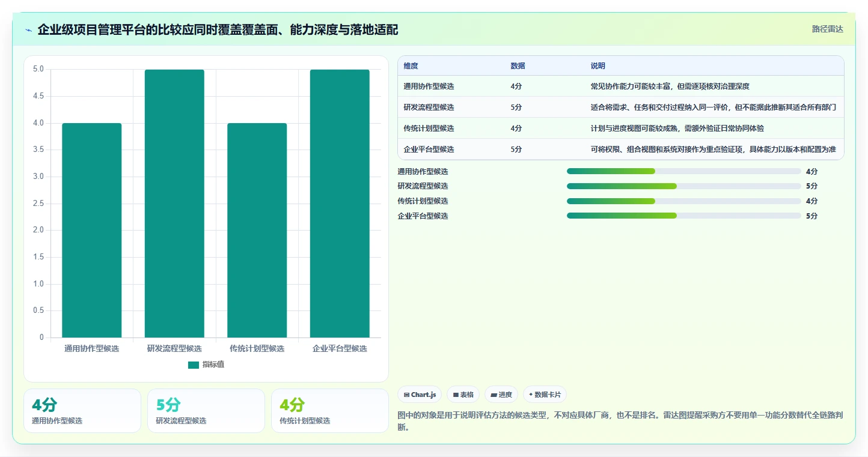The image size is (868, 457).
Task: Open the Chart.js chip
Action: point(420,395)
